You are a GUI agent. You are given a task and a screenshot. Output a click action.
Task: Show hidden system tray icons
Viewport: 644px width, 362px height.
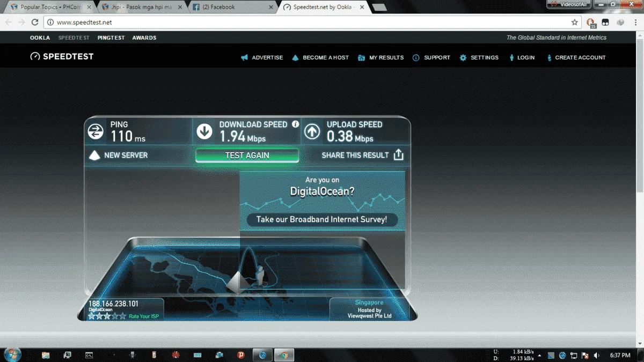coord(539,356)
